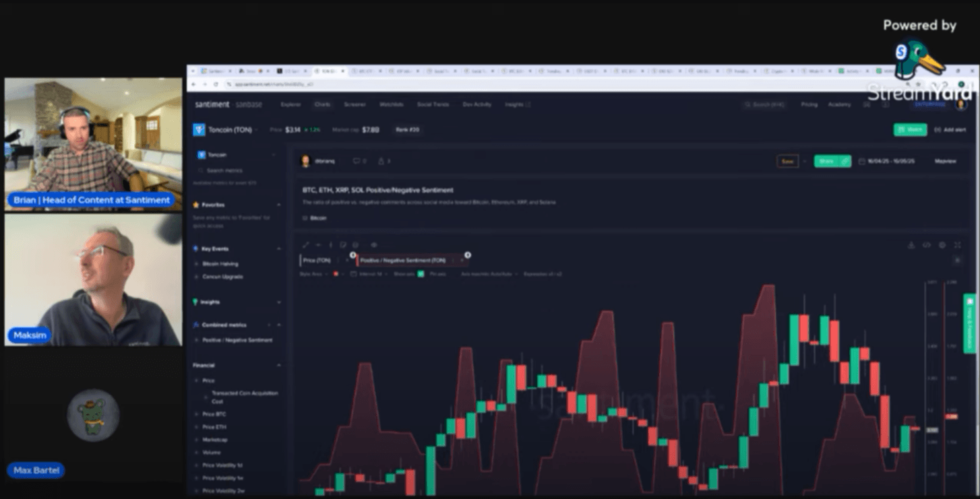Enter fullscreen chart mode

click(958, 245)
